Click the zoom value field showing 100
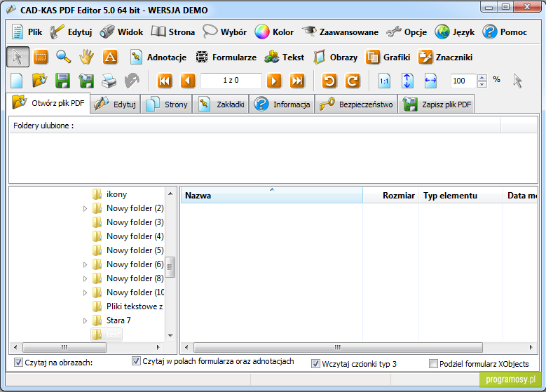The width and height of the screenshot is (546, 392). pos(464,81)
